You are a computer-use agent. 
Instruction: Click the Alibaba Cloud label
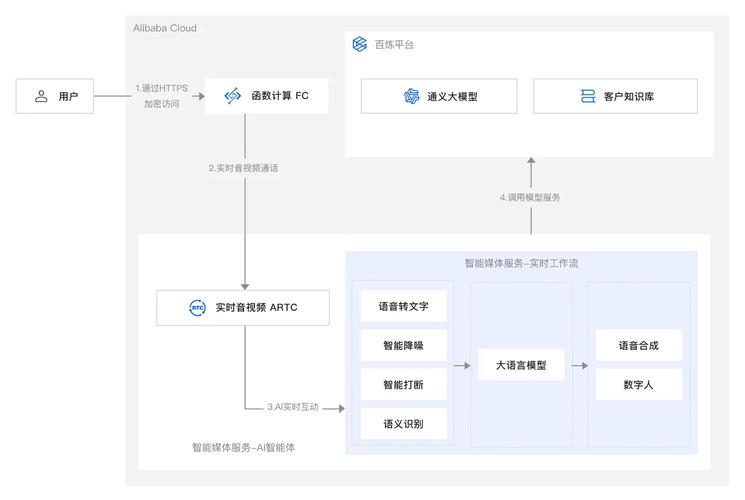[x=165, y=28]
